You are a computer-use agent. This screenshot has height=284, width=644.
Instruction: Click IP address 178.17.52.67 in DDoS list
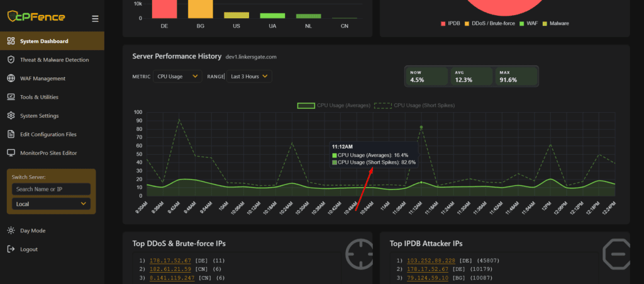[x=171, y=260]
